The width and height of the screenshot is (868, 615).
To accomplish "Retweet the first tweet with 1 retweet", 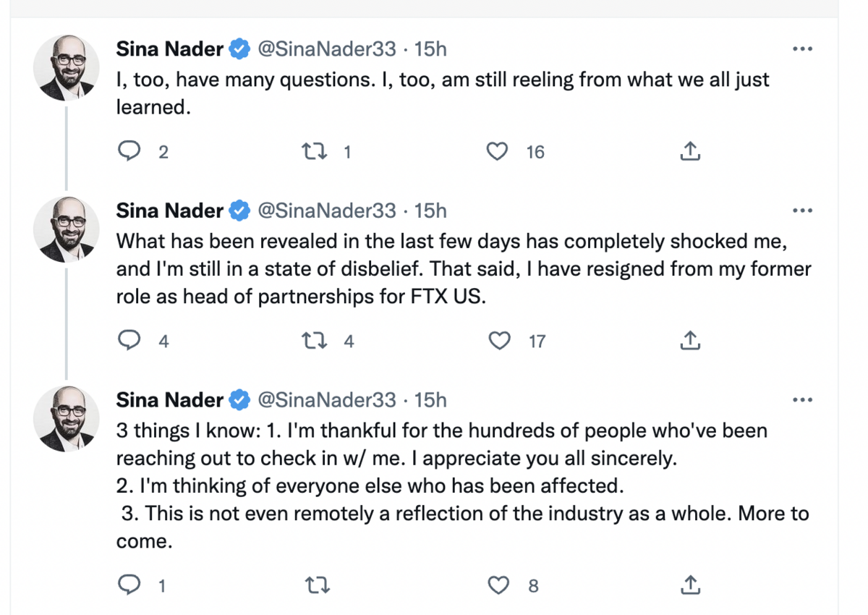I will [x=314, y=151].
